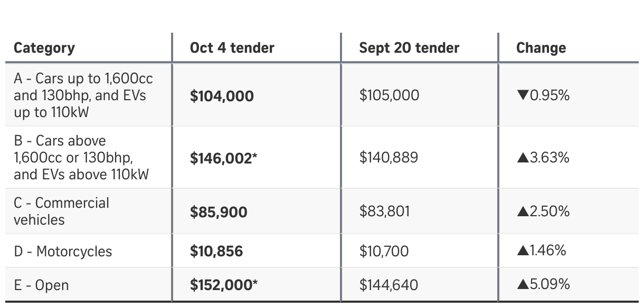Viewport: 644px width, 308px height.
Task: Click the E - Open row label
Action: point(41,285)
